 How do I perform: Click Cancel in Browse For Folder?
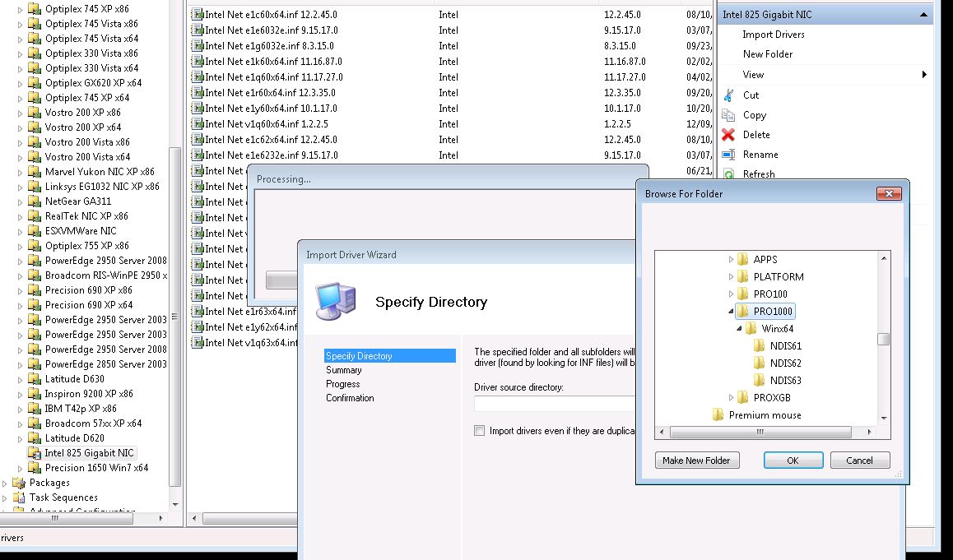coord(859,460)
